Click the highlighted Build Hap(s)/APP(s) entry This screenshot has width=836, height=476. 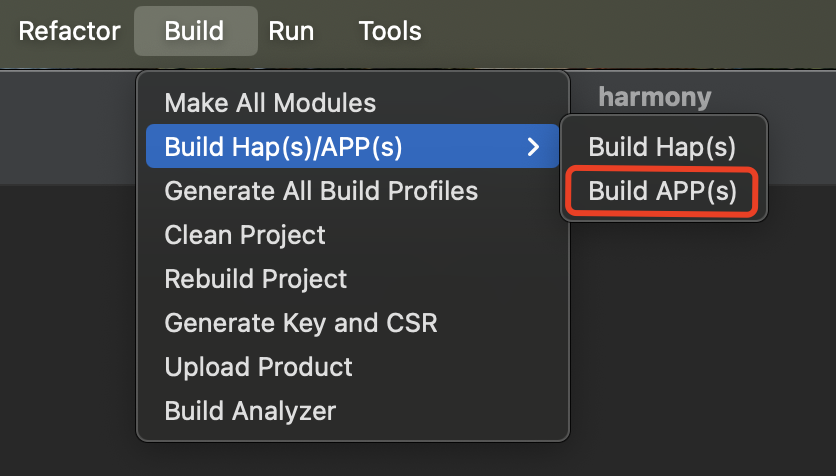click(x=283, y=148)
